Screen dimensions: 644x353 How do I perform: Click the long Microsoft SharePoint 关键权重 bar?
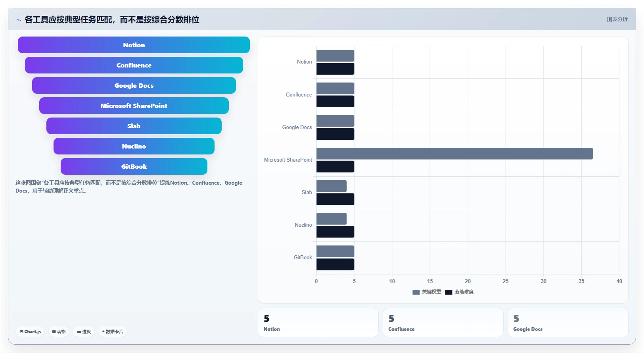(454, 154)
